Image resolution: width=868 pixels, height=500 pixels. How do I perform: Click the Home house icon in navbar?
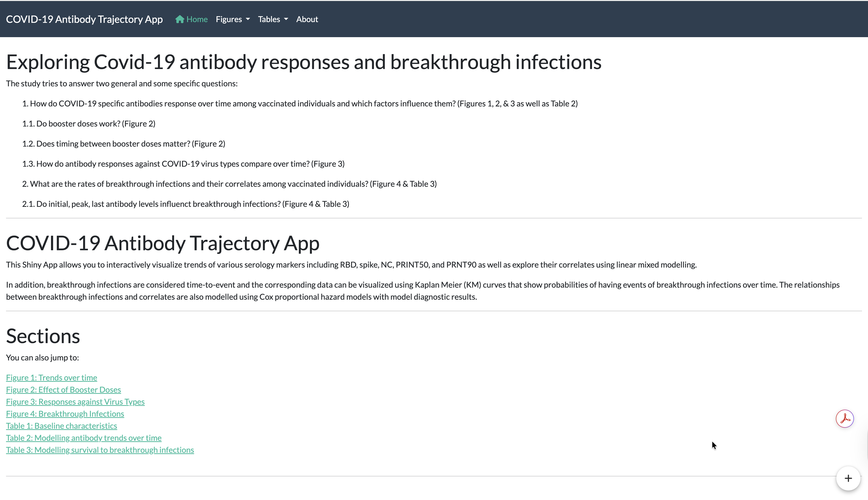pyautogui.click(x=179, y=19)
